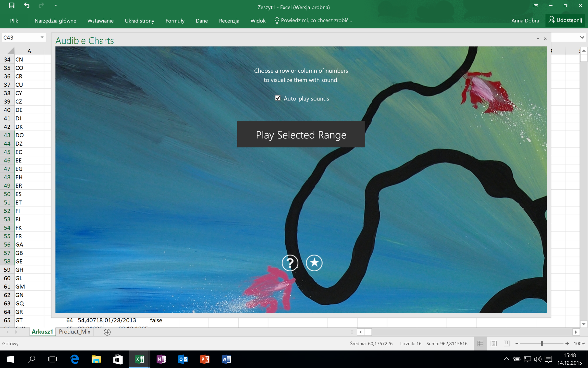Click the zoom out minus button
Image resolution: width=588 pixels, height=368 pixels.
pos(517,343)
